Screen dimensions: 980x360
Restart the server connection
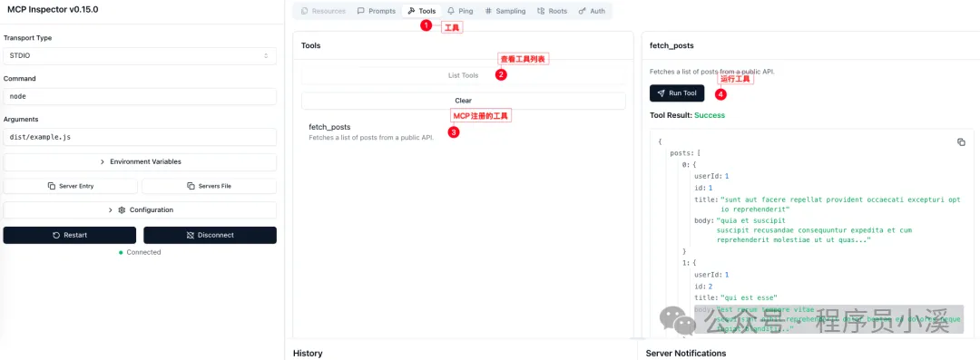69,235
